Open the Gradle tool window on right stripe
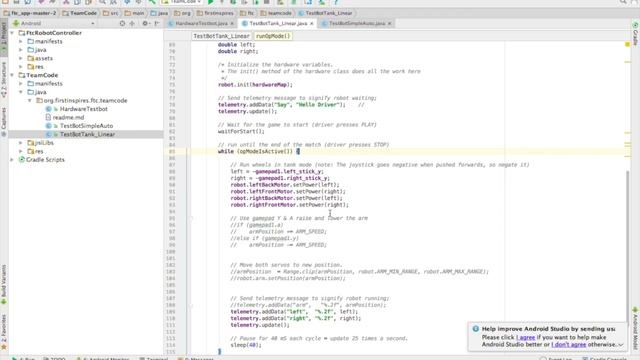This screenshot has width=640, height=360. pyautogui.click(x=636, y=33)
